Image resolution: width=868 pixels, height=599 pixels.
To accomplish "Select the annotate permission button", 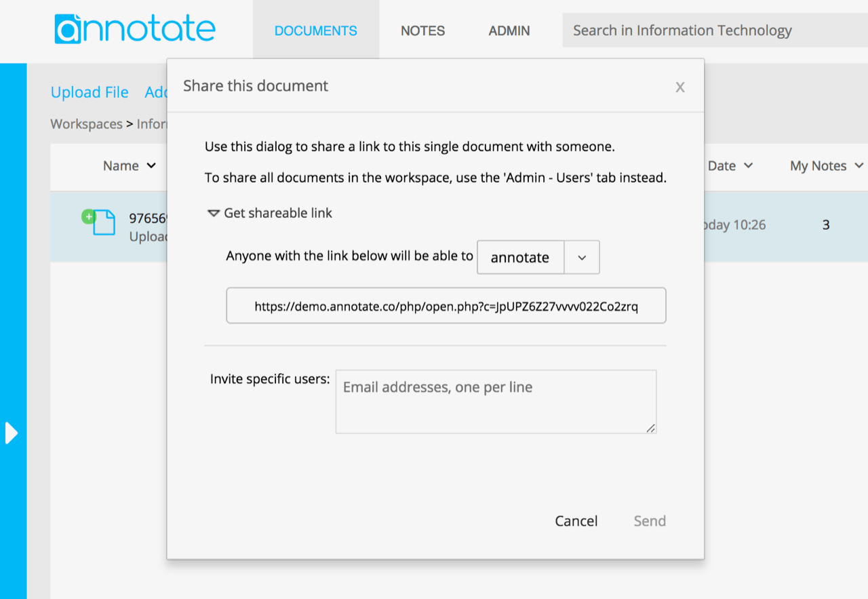I will (520, 257).
